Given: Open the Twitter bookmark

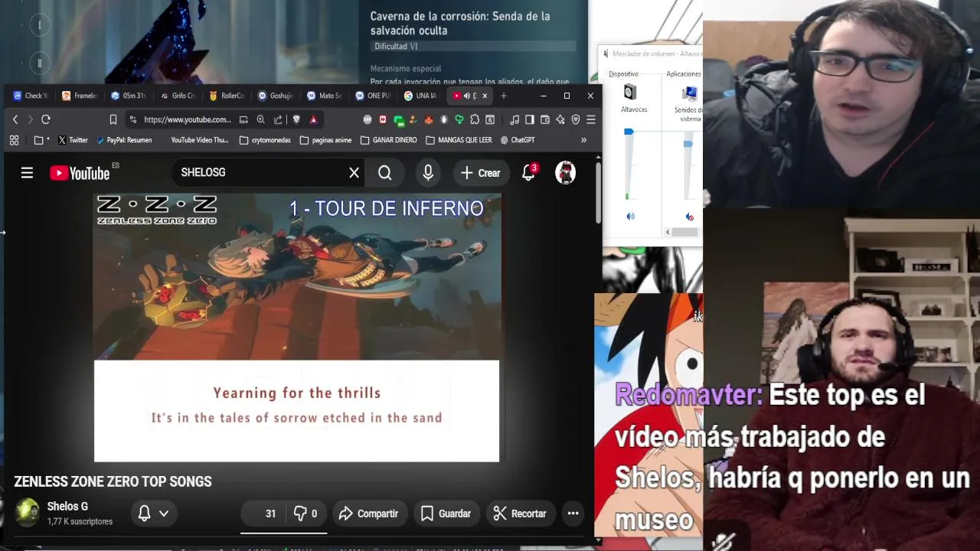Looking at the screenshot, I should click(x=73, y=140).
